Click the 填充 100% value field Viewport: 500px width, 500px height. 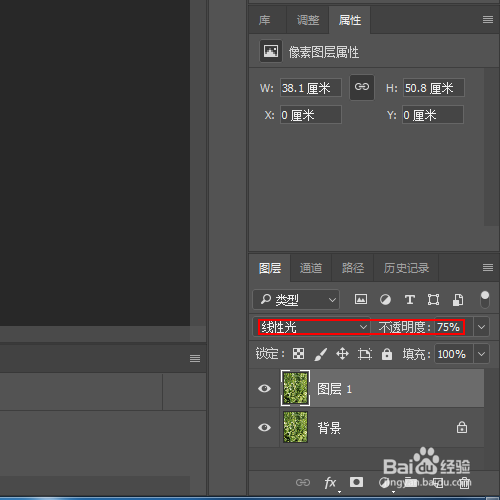tap(453, 354)
